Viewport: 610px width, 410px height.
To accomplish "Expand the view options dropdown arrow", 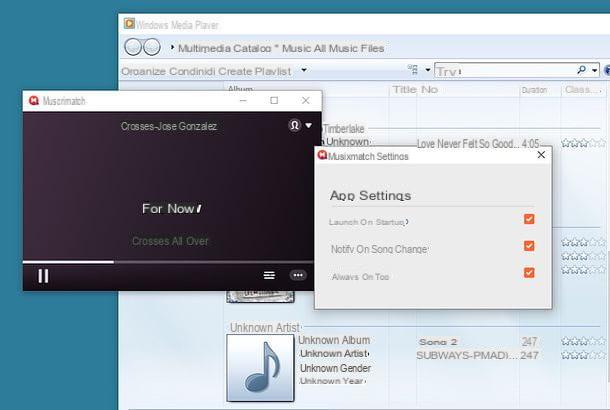I will (x=428, y=70).
